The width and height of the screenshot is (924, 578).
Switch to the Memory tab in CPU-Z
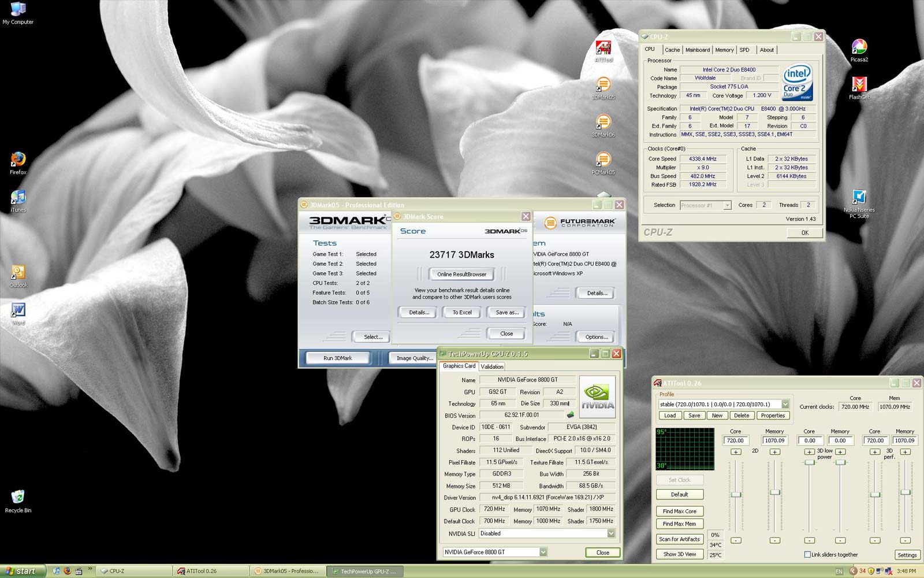coord(724,50)
